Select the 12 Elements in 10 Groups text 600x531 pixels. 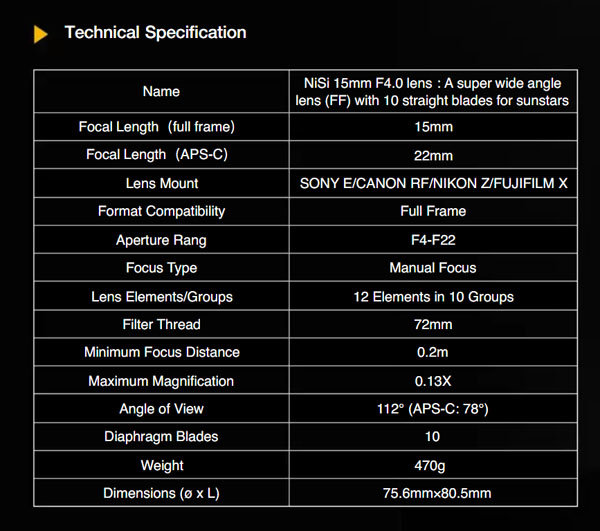(x=434, y=296)
